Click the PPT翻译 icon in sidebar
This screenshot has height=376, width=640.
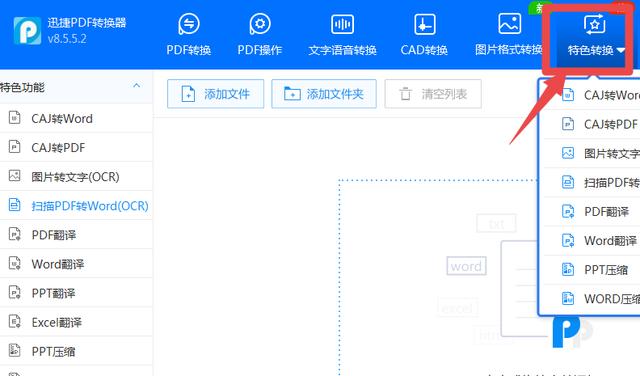(x=15, y=293)
